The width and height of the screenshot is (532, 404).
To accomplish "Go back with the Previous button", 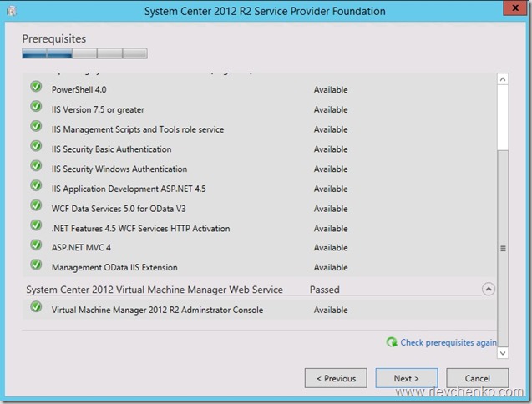I will click(x=336, y=378).
